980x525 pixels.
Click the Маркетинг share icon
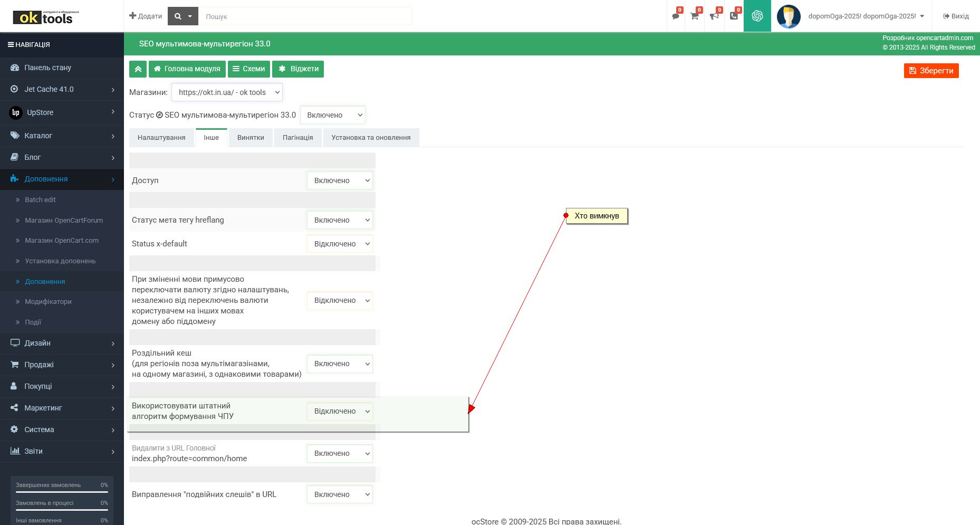point(14,408)
